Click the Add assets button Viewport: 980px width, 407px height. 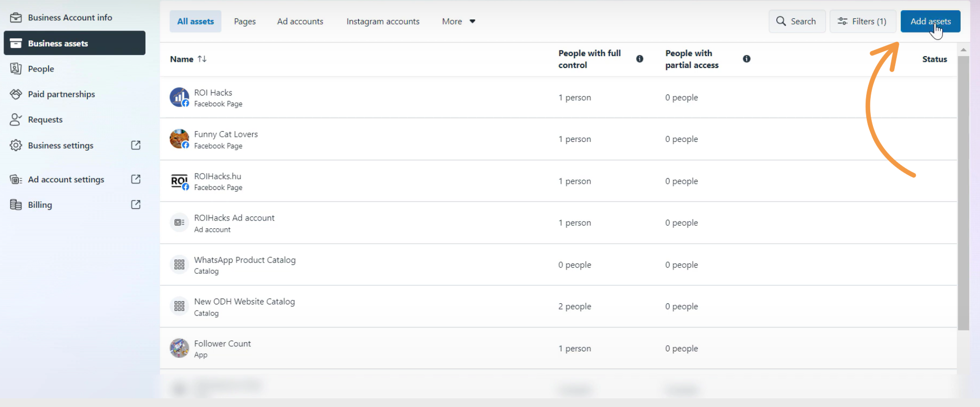pos(930,21)
